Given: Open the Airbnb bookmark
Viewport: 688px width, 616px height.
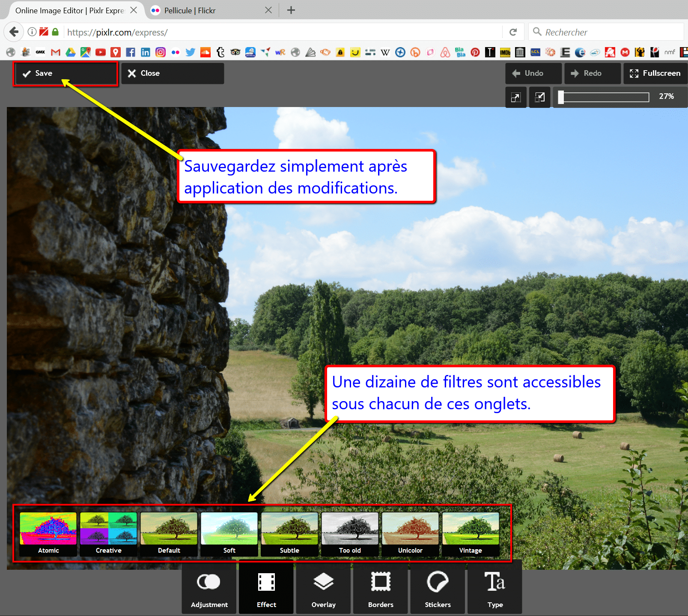Looking at the screenshot, I should [x=445, y=52].
